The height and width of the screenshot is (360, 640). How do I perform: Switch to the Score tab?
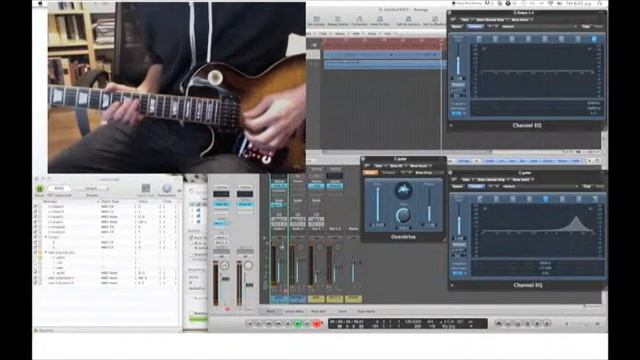point(342,311)
